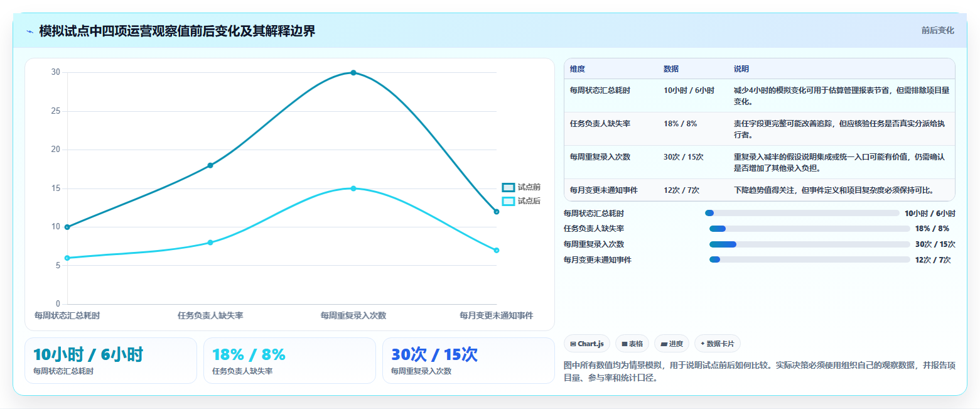
Task: Toggle the 试点前 legend entry
Action: (x=521, y=187)
